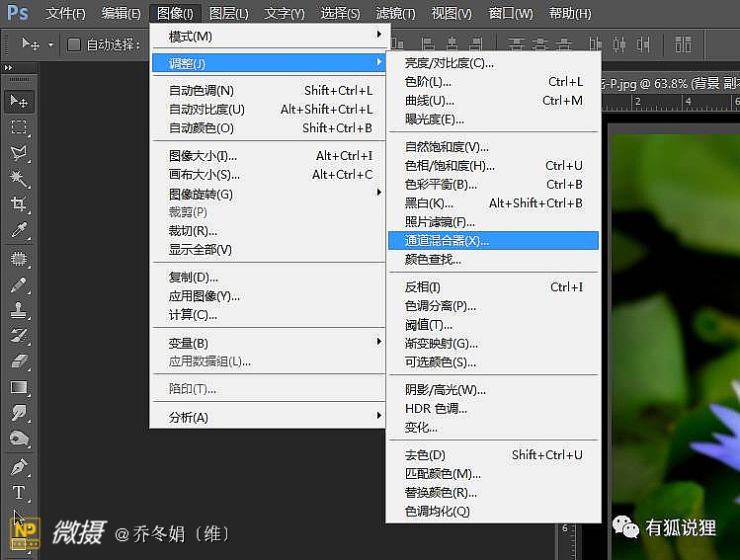This screenshot has height=560, width=740.
Task: Activate the Magic Wand tool
Action: tap(19, 179)
